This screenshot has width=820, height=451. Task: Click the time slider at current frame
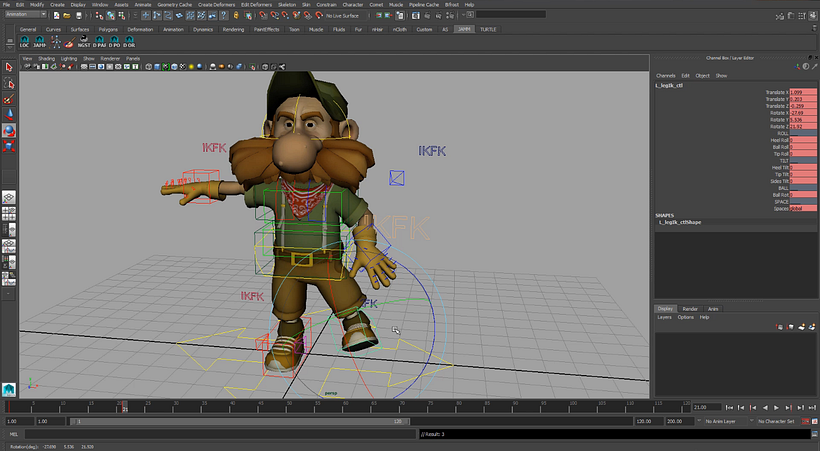coord(124,407)
